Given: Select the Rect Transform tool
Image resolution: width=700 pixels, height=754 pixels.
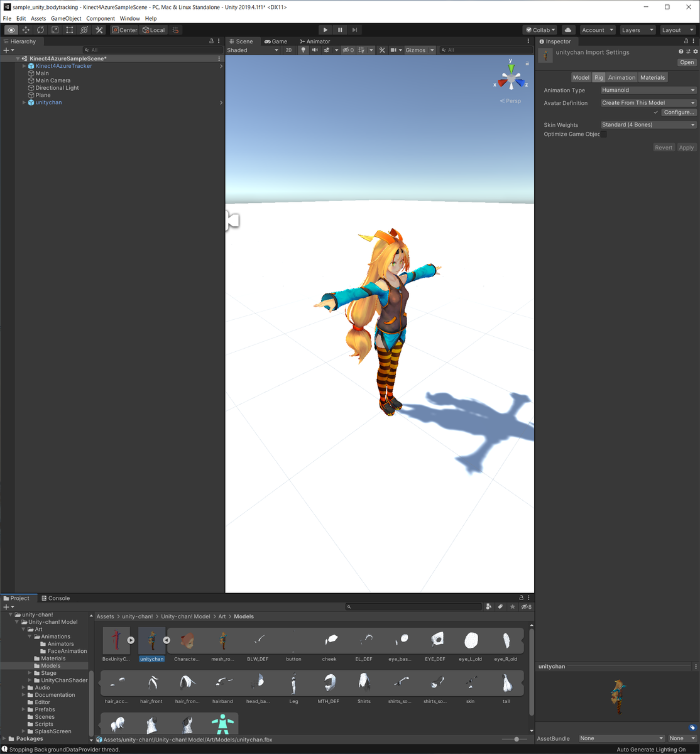Looking at the screenshot, I should point(69,30).
